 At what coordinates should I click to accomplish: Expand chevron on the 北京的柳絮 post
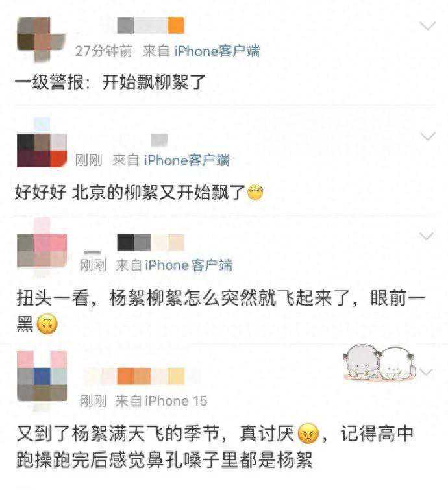[x=428, y=136]
